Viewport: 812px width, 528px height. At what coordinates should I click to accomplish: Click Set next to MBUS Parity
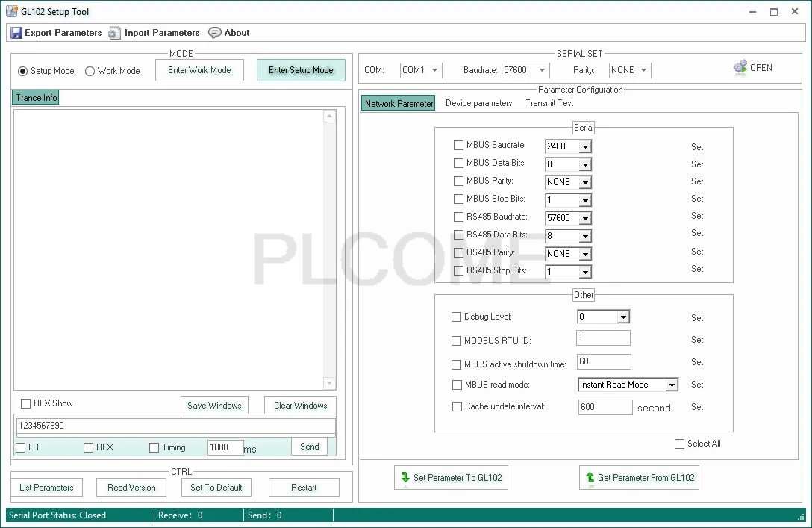click(697, 181)
